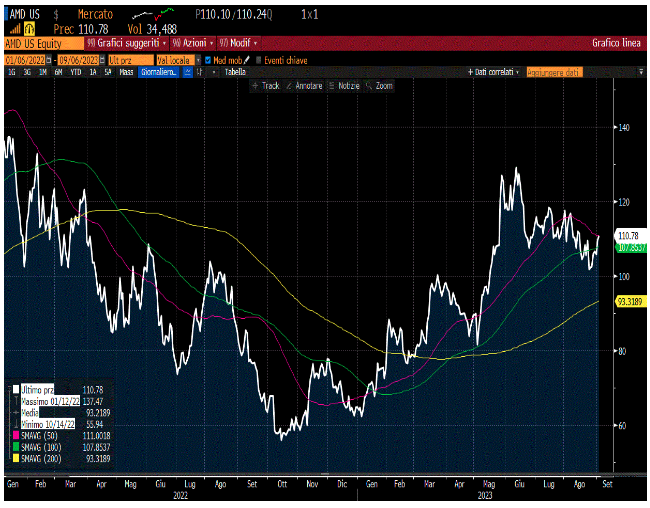Image resolution: width=650 pixels, height=508 pixels.
Task: Switch to Tabella table view
Action: 235,72
